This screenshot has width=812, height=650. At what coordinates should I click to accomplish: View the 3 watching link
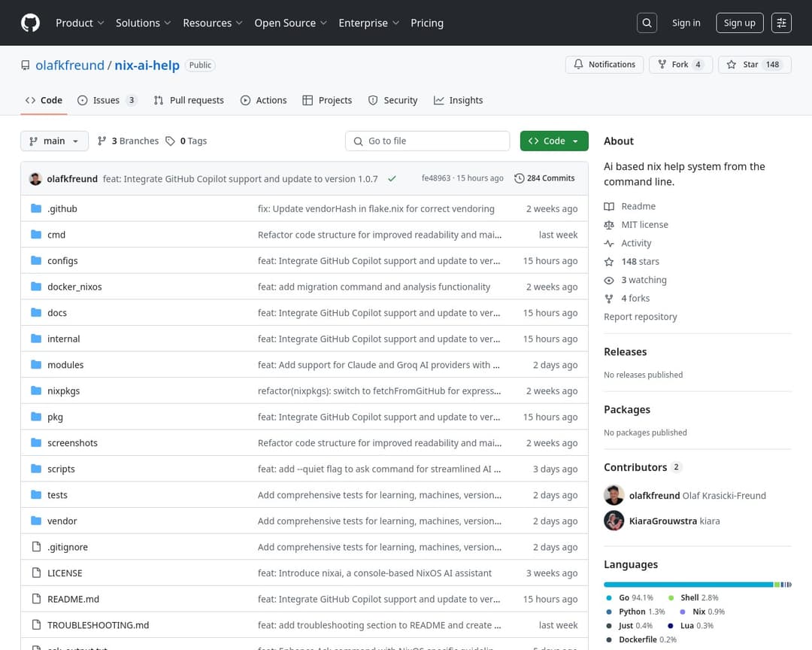(x=635, y=280)
